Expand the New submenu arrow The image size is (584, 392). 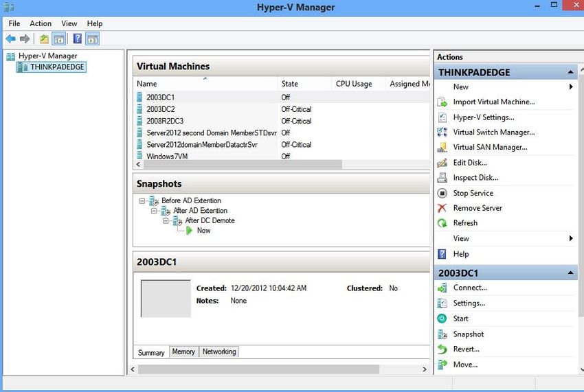point(571,87)
